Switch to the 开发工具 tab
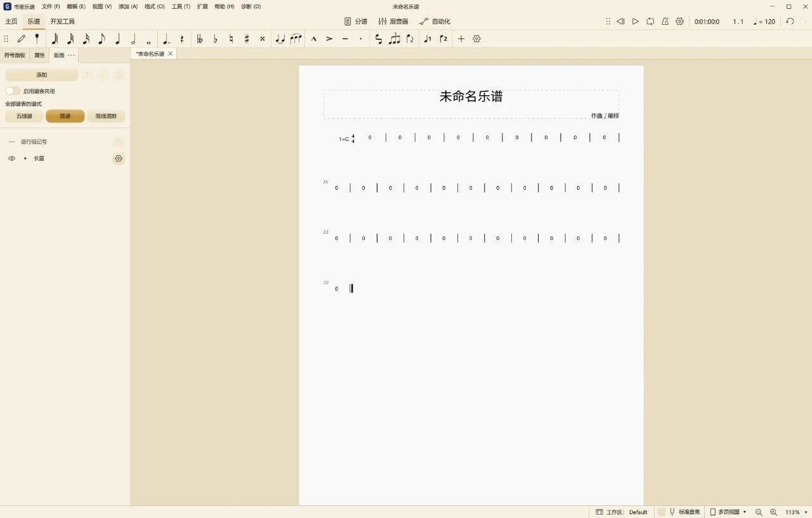This screenshot has width=812, height=518. [x=63, y=22]
